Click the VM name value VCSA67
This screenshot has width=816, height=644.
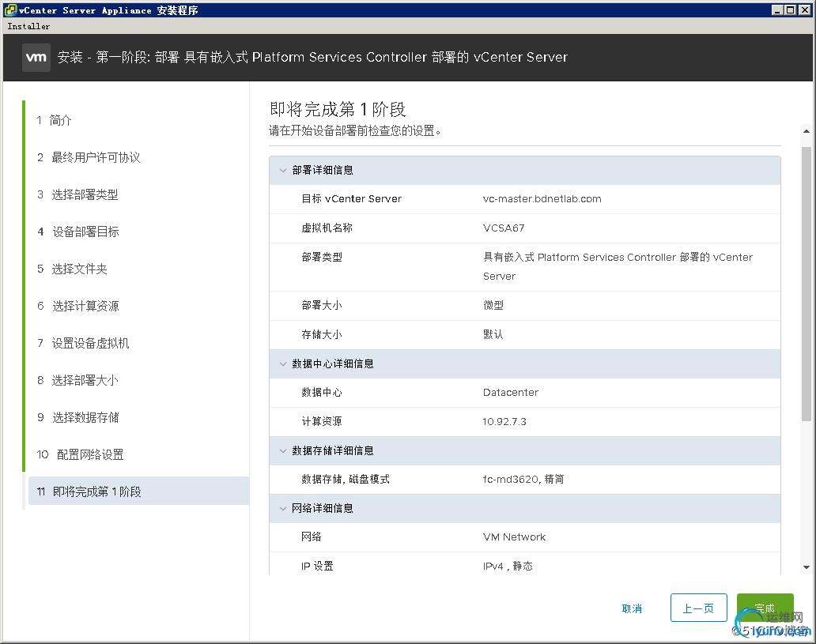point(503,228)
